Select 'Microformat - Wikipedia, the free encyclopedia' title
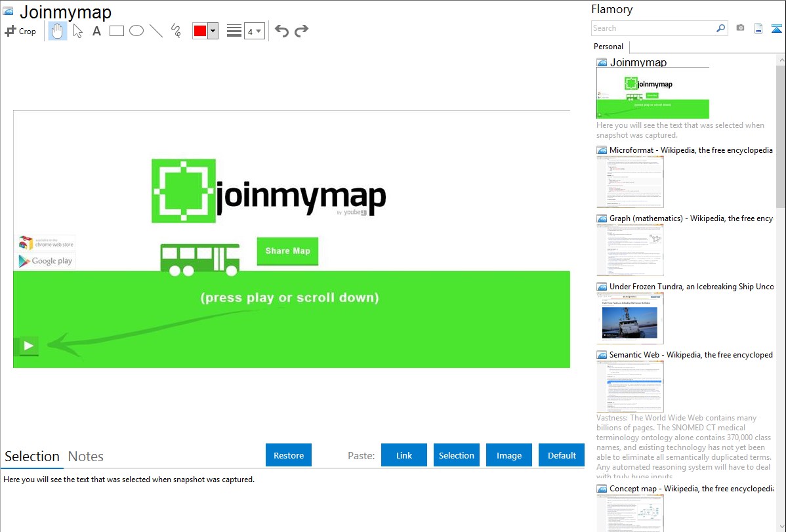The image size is (786, 532). tap(691, 150)
